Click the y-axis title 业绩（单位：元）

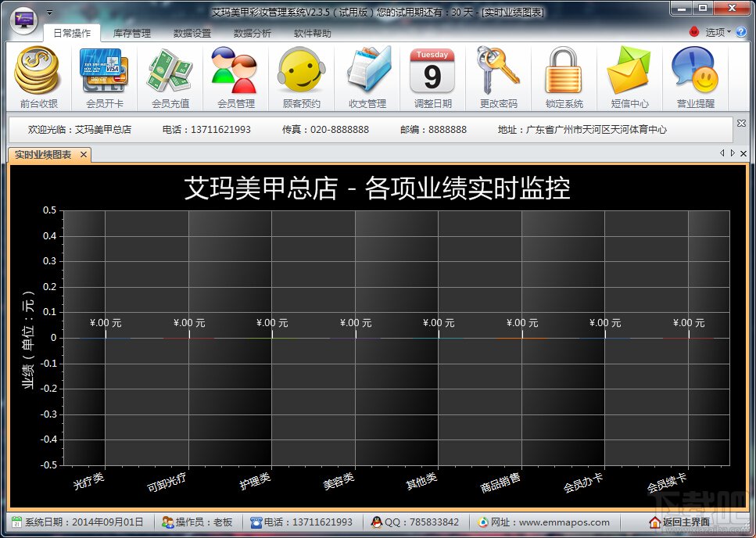(x=28, y=339)
